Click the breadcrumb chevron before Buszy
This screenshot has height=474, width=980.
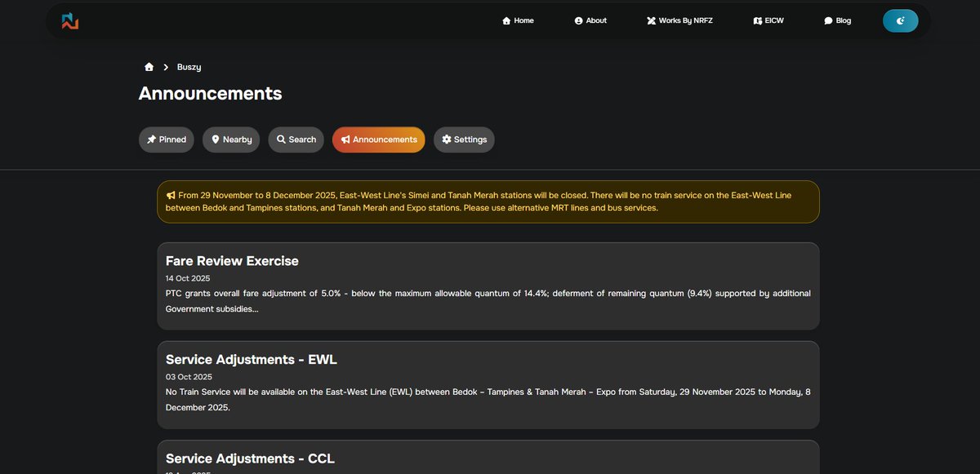point(166,67)
